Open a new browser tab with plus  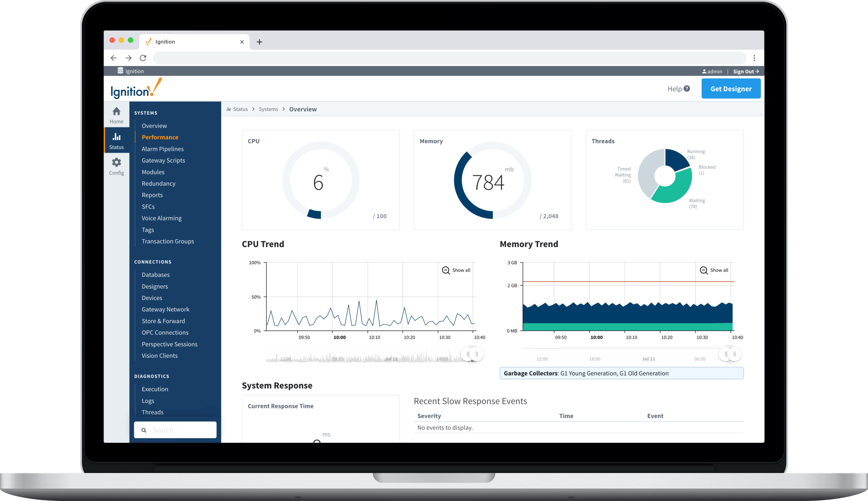(259, 42)
